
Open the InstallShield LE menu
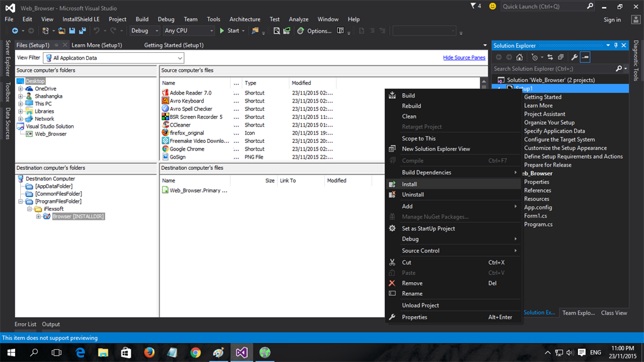81,20
